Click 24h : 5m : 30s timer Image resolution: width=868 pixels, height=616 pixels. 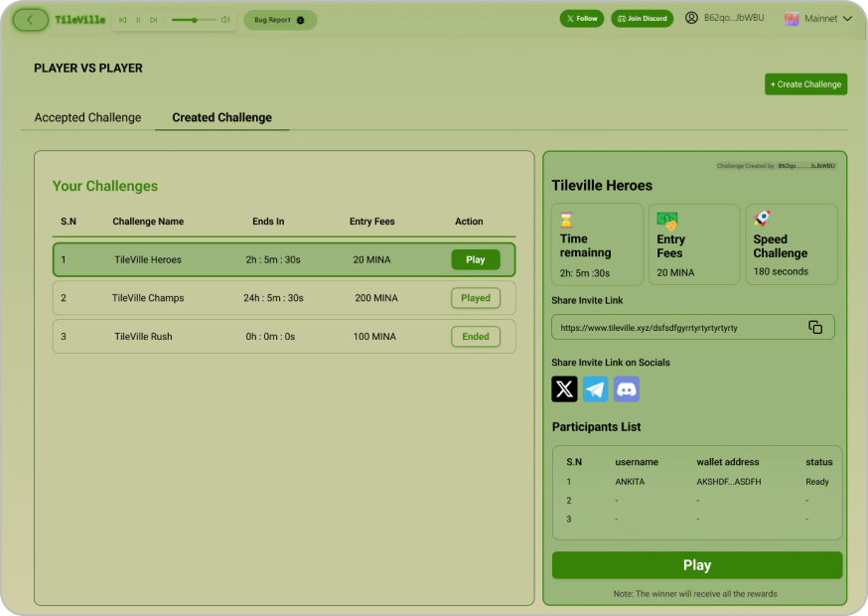pos(273,298)
